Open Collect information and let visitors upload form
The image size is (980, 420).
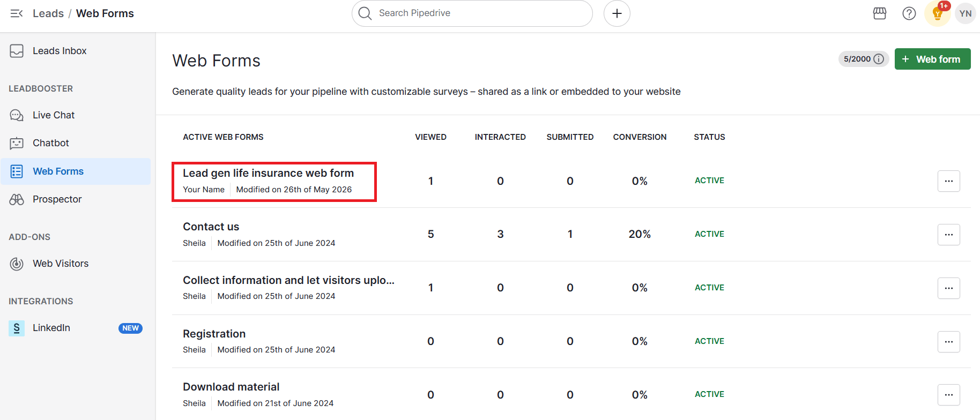pyautogui.click(x=288, y=280)
